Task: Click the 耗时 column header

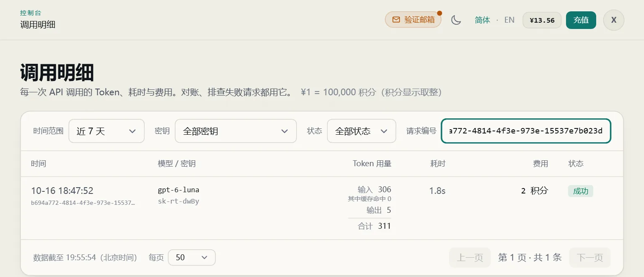Action: point(438,163)
